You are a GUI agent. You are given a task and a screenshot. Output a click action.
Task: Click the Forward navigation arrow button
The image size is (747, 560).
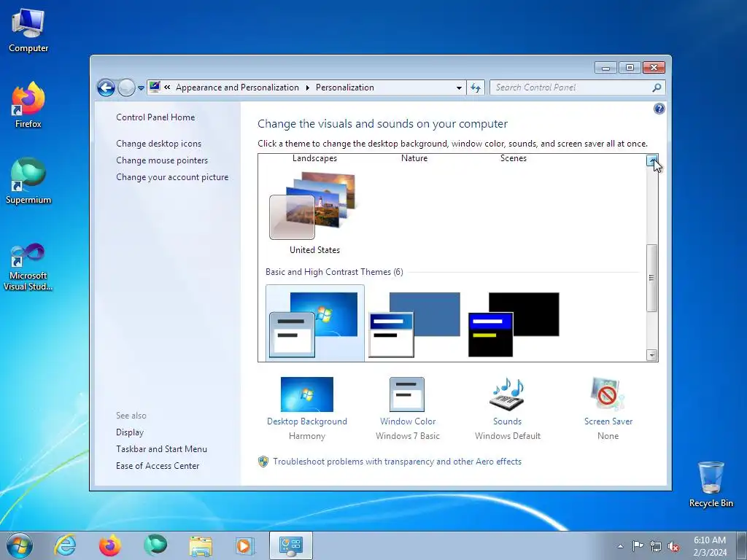(x=126, y=87)
